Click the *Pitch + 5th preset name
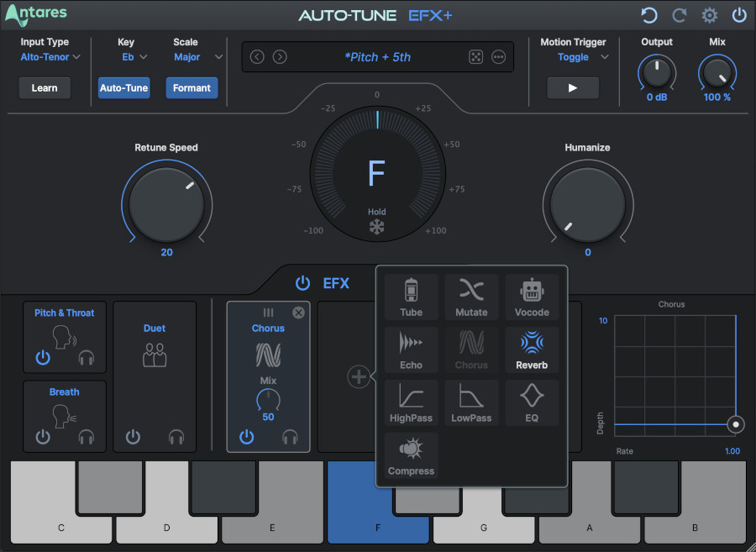This screenshot has width=756, height=552. pos(378,56)
